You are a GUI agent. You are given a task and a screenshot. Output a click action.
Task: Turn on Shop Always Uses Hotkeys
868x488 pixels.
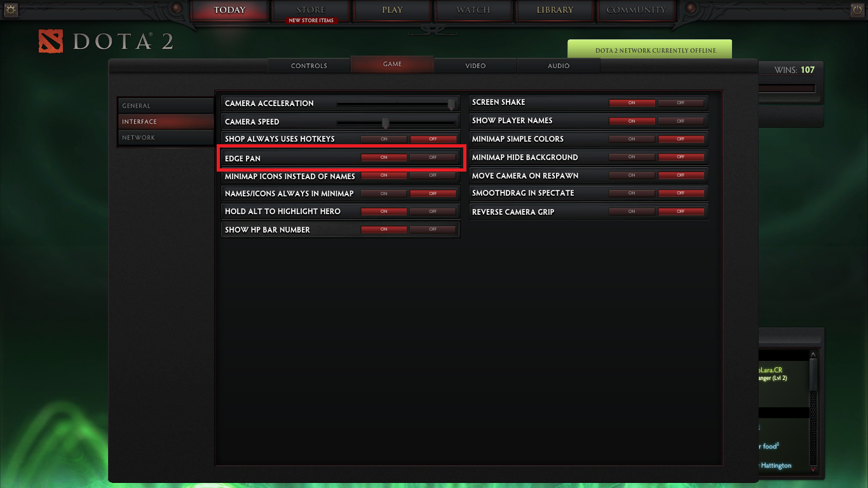[x=384, y=139]
